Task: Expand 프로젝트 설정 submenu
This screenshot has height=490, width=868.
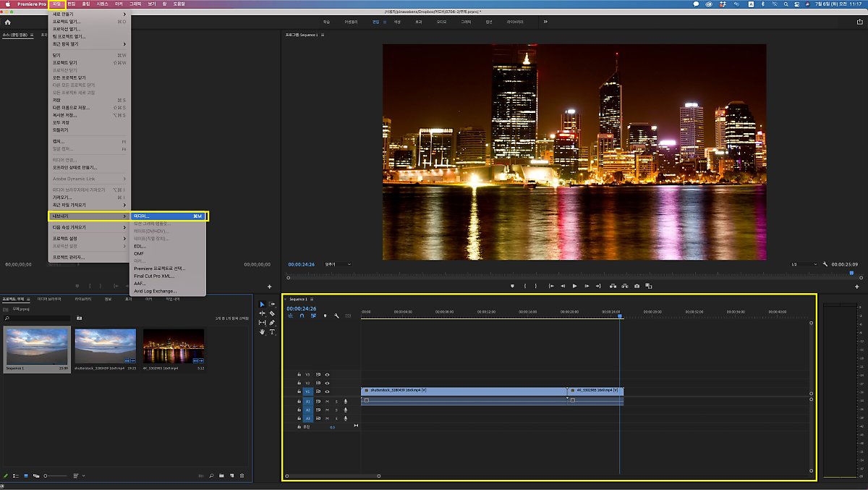Action: click(x=90, y=238)
